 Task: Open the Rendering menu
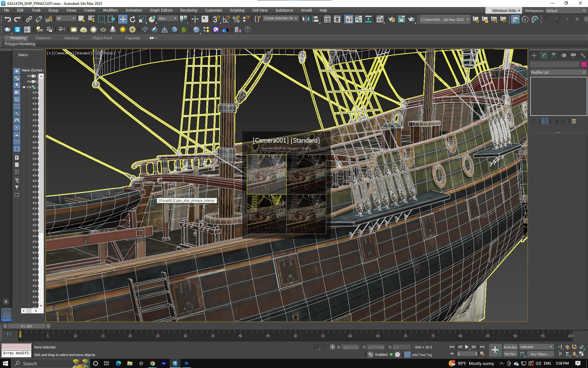point(188,10)
